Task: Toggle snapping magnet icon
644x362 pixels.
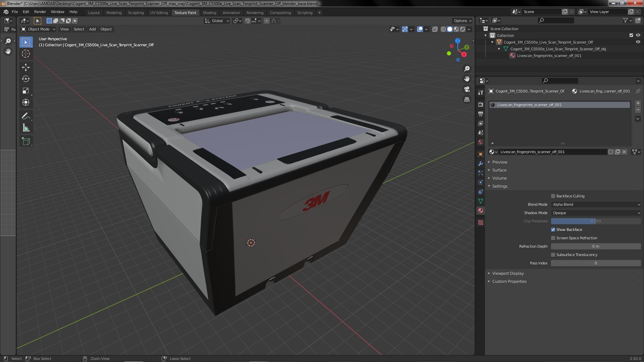Action: coord(248,21)
